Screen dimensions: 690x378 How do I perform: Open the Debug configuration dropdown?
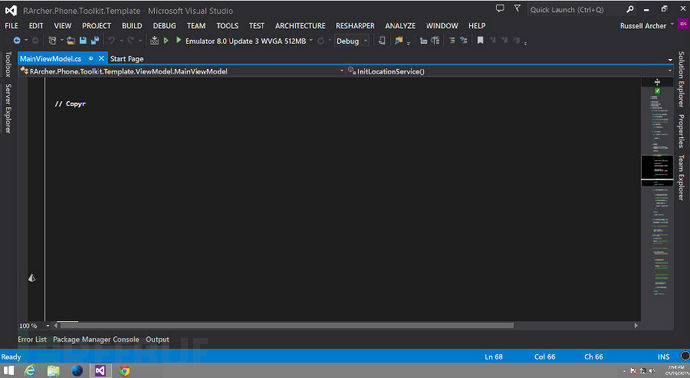point(351,41)
